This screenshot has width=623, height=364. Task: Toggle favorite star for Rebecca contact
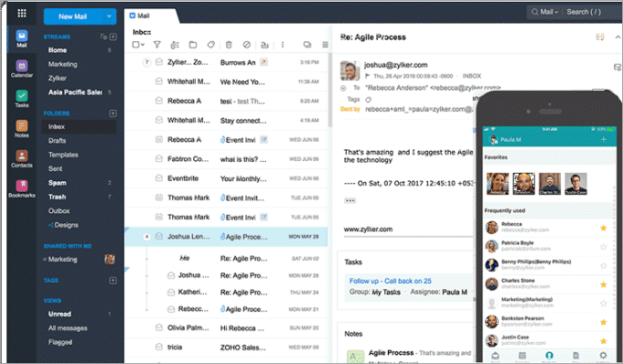(x=603, y=227)
